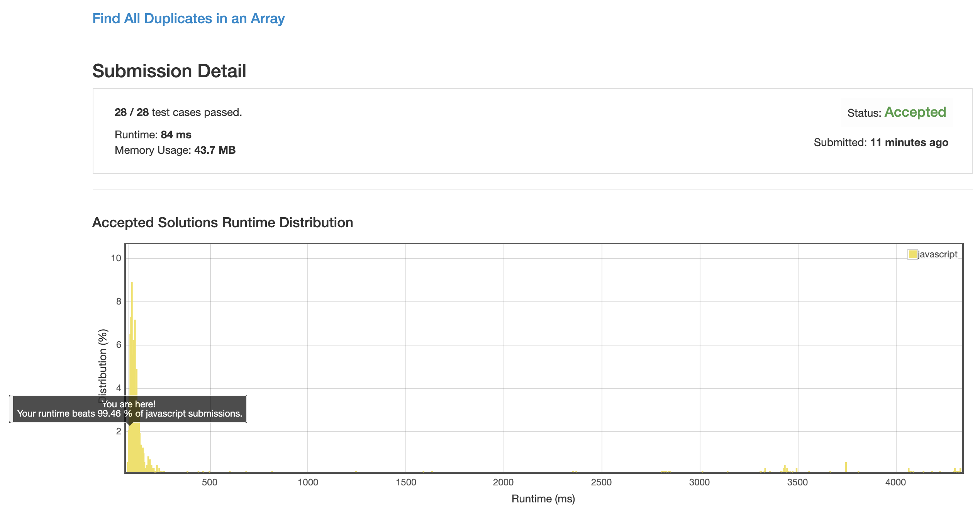Image resolution: width=980 pixels, height=514 pixels.
Task: Click the 2 y-axis tick label
Action: (x=119, y=431)
